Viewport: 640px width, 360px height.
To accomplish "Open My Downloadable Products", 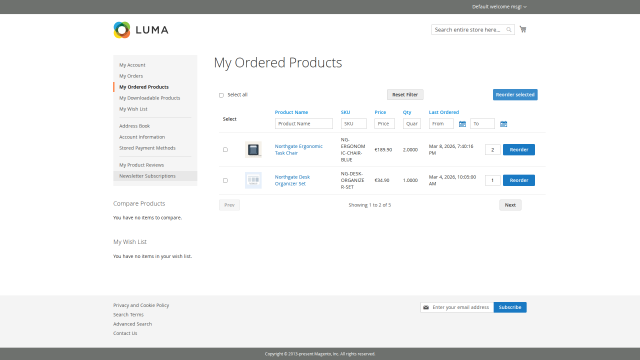I will click(149, 98).
